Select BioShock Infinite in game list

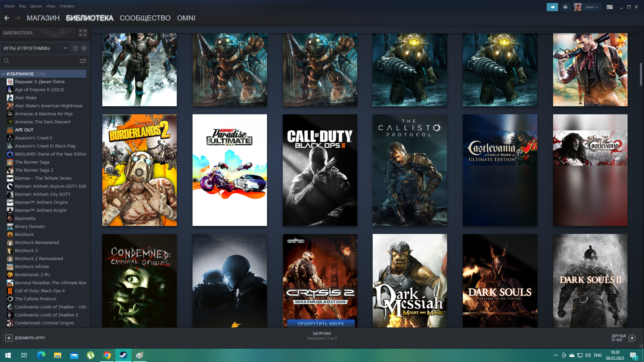pos(32,267)
